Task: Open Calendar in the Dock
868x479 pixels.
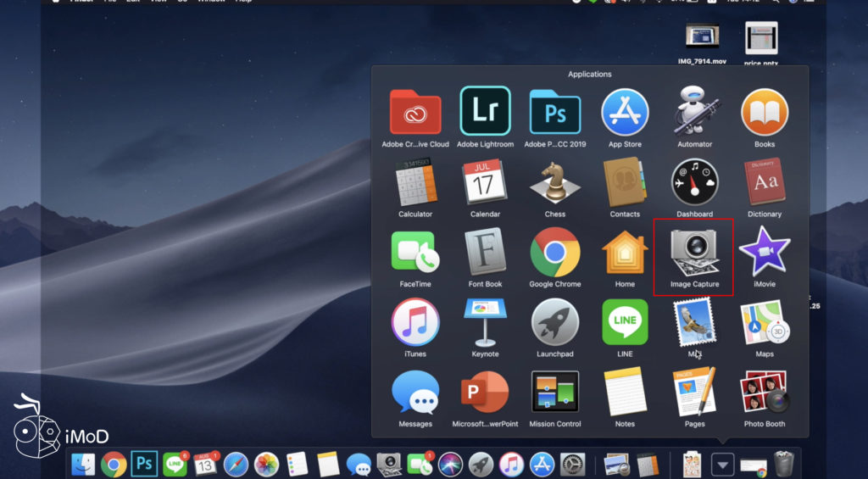Action: coord(205,464)
